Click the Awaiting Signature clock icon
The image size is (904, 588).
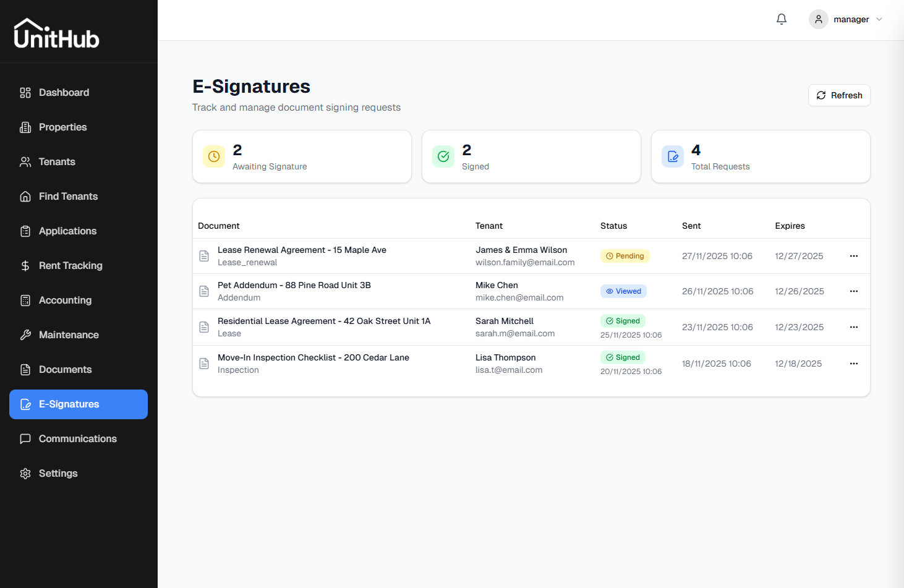[213, 156]
